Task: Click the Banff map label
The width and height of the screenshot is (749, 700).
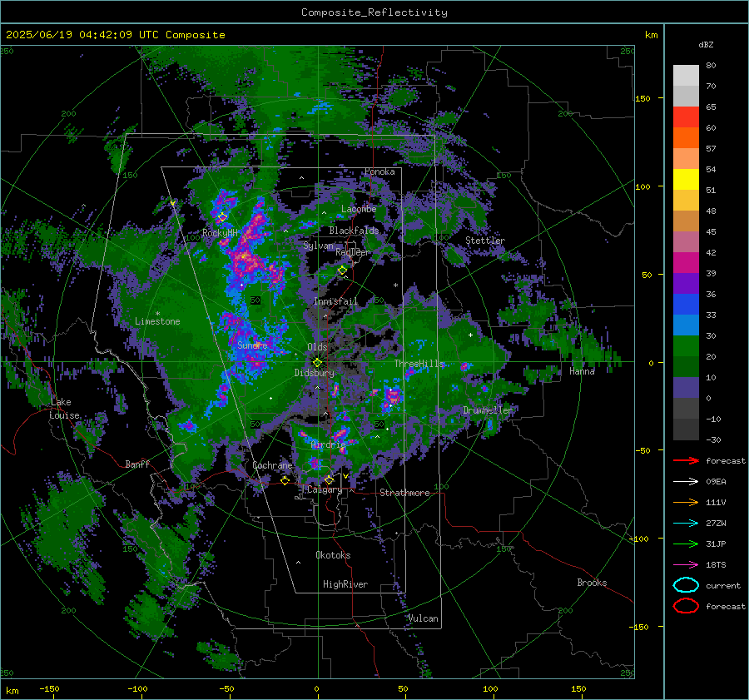Action: (x=137, y=464)
